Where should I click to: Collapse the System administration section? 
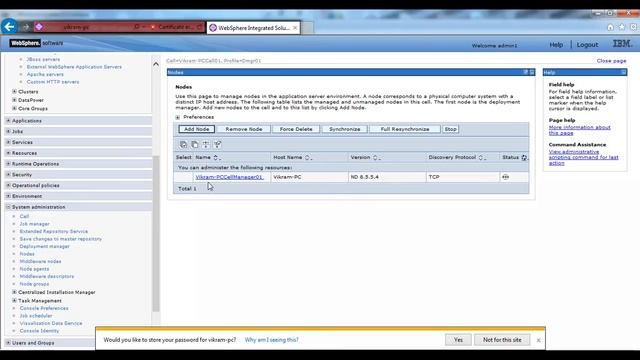[8, 207]
